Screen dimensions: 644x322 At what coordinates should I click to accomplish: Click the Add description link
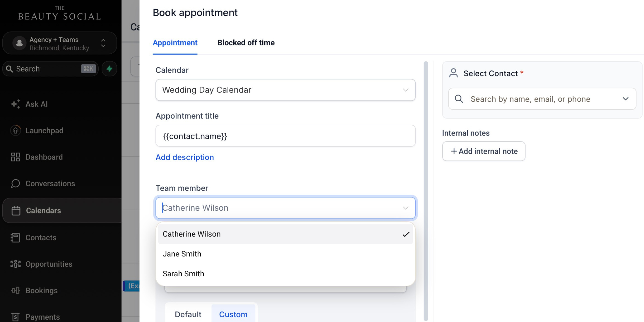coord(185,157)
